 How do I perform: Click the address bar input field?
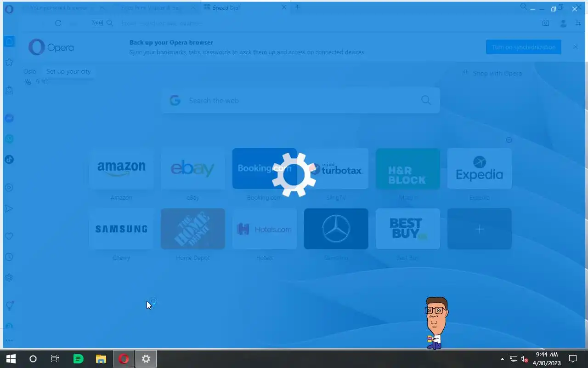322,23
